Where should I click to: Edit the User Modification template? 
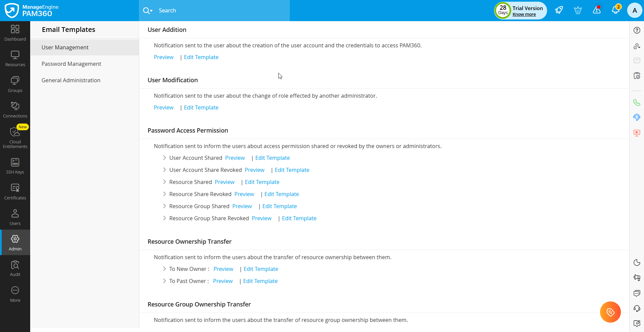tap(201, 107)
